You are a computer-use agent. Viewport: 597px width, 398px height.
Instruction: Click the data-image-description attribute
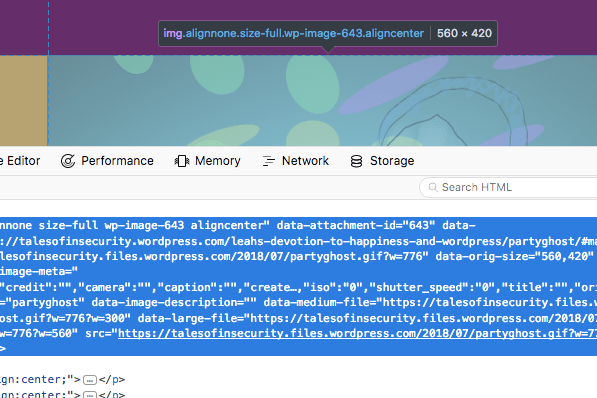point(174,302)
